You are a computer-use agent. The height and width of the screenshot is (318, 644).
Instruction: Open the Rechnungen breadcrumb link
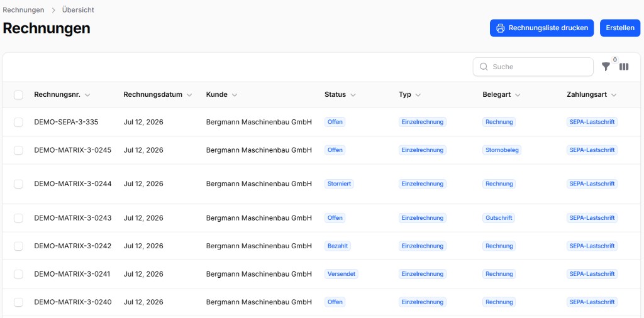click(x=23, y=10)
